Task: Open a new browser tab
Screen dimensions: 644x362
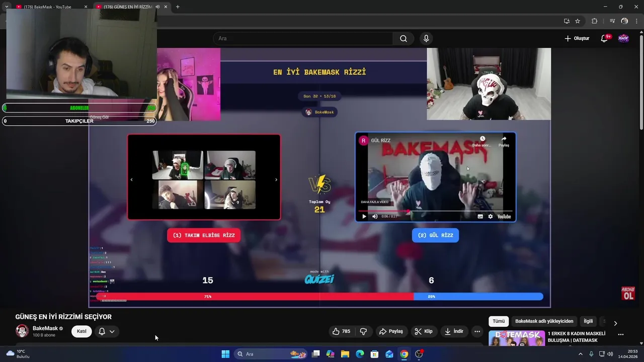Action: click(x=178, y=7)
